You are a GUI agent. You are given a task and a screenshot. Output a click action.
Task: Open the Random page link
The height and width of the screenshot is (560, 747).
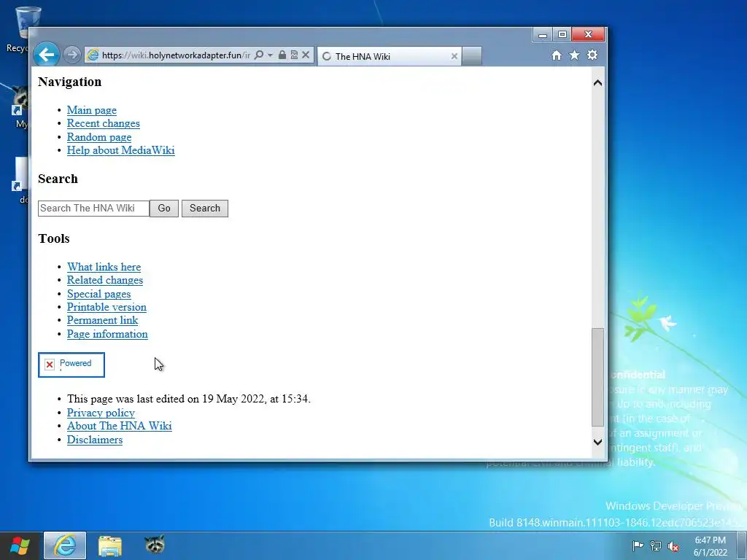point(99,137)
